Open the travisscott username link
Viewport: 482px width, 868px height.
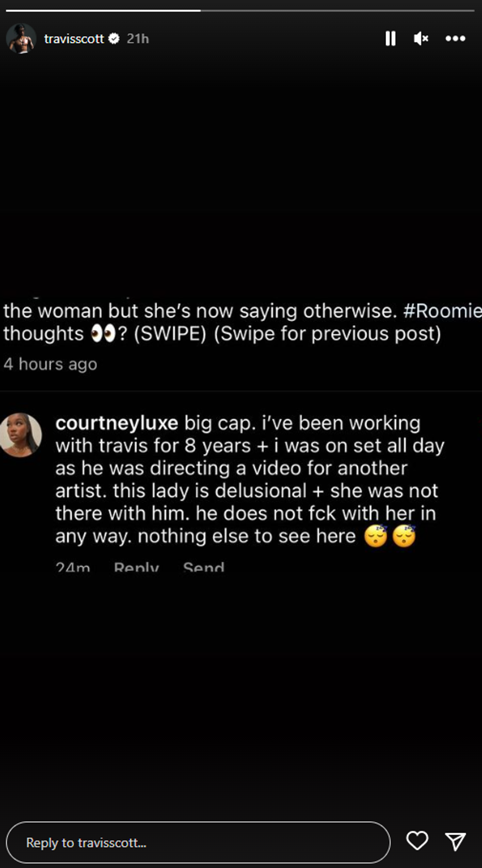pyautogui.click(x=74, y=38)
